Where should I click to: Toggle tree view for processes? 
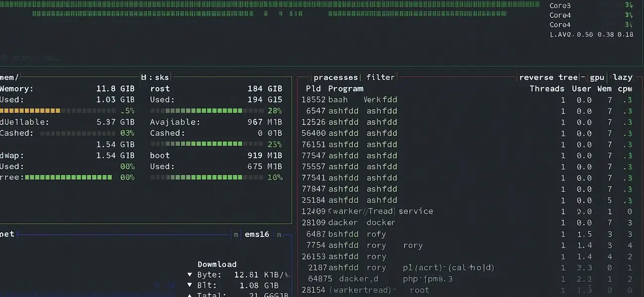tap(568, 77)
